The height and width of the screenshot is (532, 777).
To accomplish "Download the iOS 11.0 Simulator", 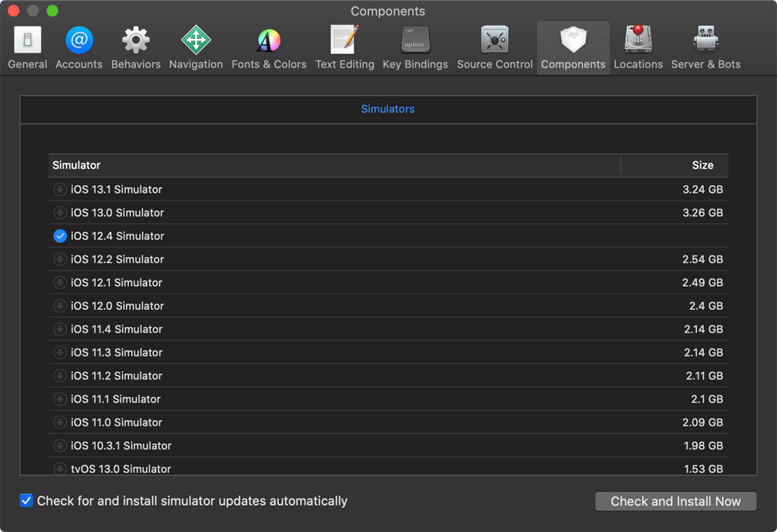I will [x=60, y=422].
